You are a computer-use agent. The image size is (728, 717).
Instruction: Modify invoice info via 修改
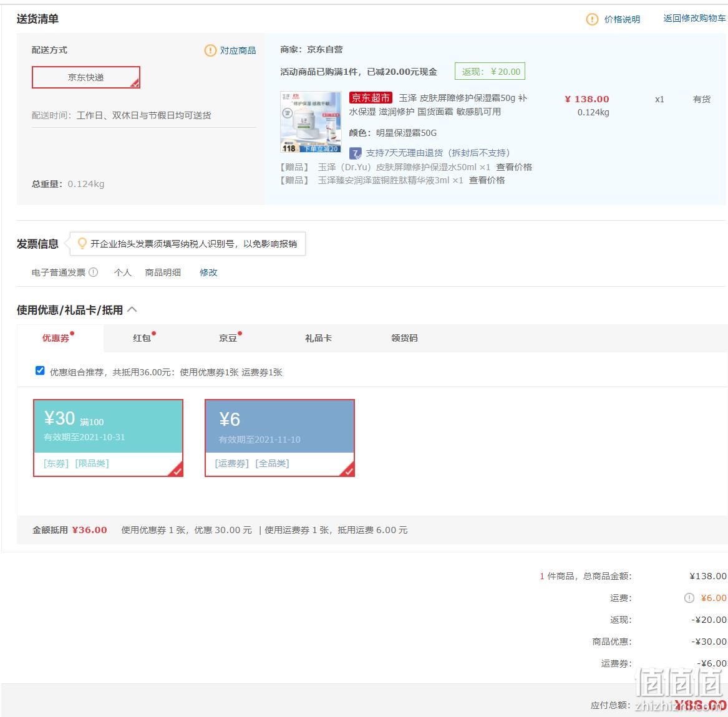tap(208, 272)
